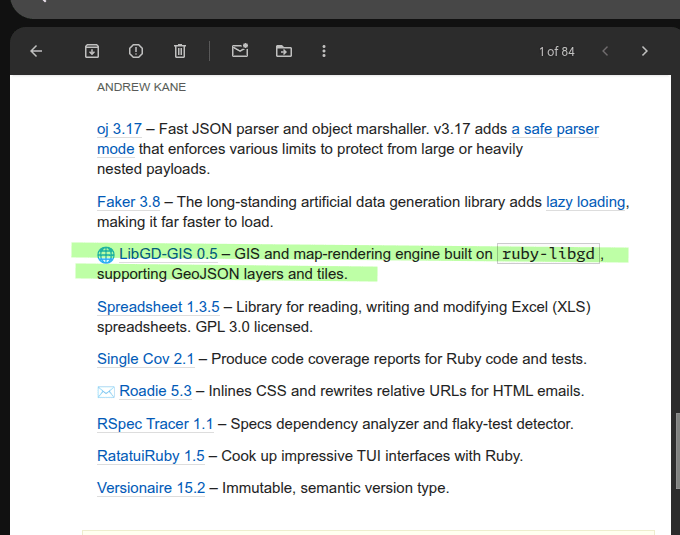Go to the older email with the right chevron
Screen dimensions: 680x535
645,51
